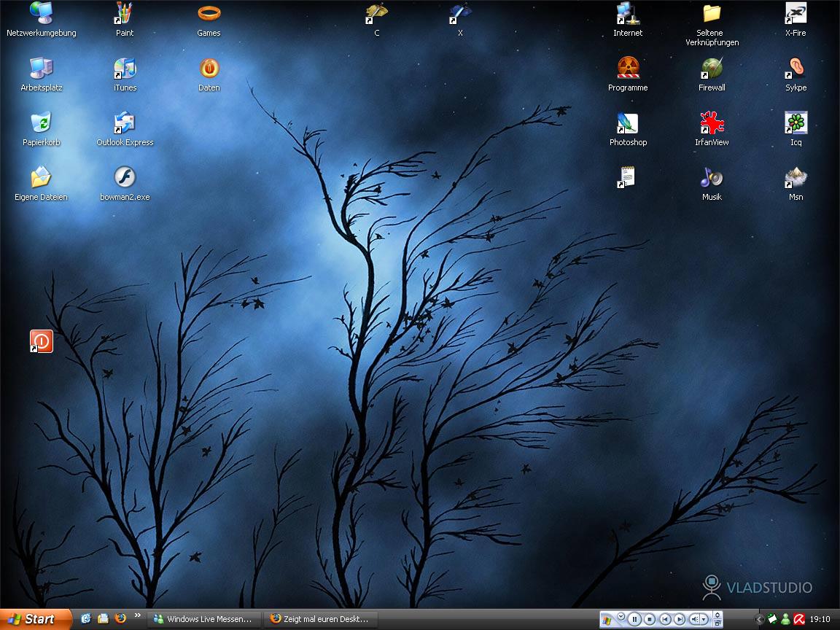Viewport: 840px width, 630px height.
Task: Select the C drive shortcut icon
Action: click(376, 19)
